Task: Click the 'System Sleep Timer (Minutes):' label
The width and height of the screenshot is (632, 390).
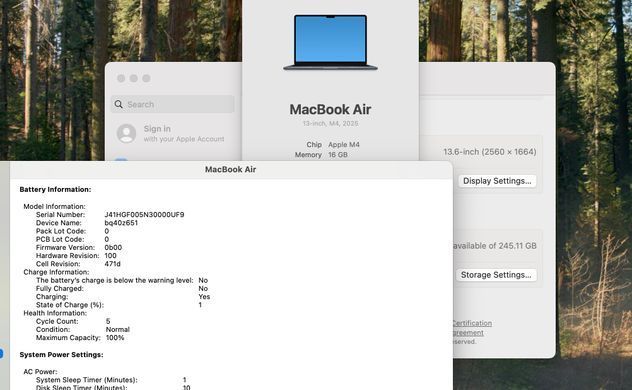Action: (87, 380)
